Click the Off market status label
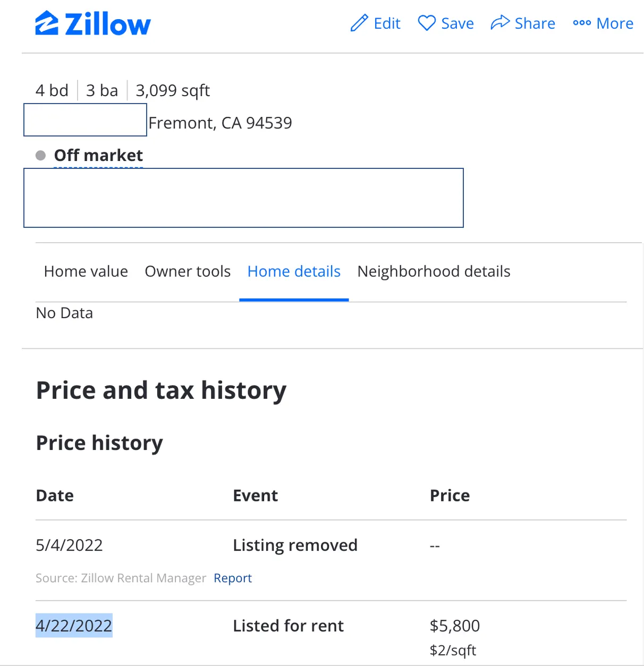The width and height of the screenshot is (644, 666). pos(98,155)
